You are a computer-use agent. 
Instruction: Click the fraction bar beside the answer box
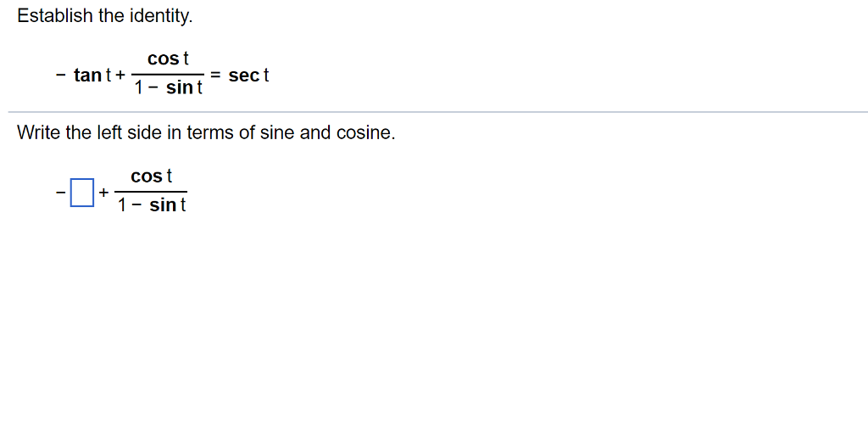[x=152, y=192]
